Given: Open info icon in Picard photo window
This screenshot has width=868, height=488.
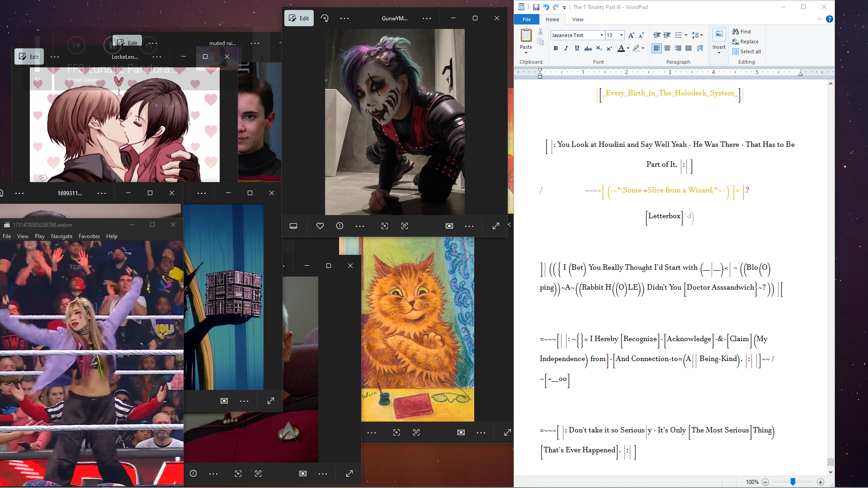Looking at the screenshot, I should point(193,474).
